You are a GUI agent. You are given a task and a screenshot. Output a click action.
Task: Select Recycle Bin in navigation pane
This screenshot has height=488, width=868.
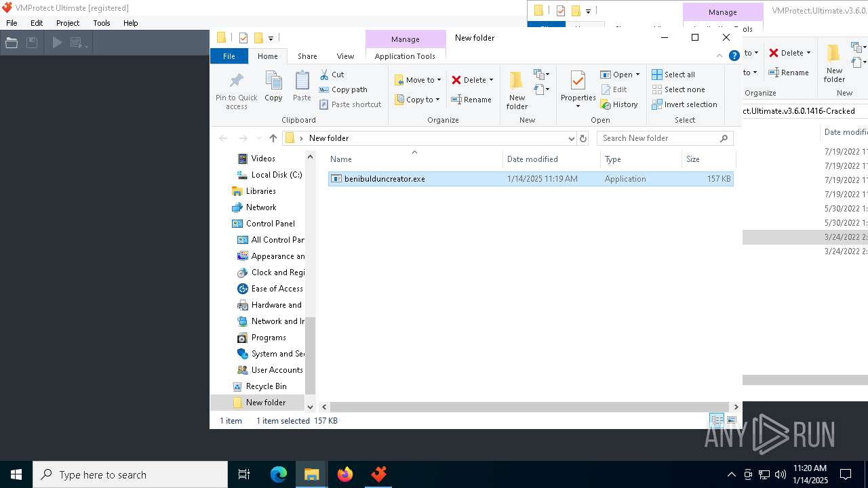point(266,386)
